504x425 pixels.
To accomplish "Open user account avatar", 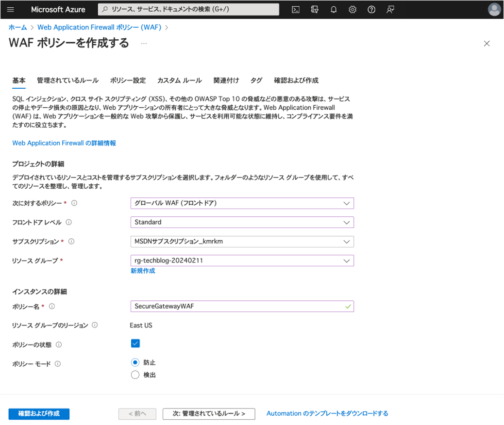I will coord(494,9).
